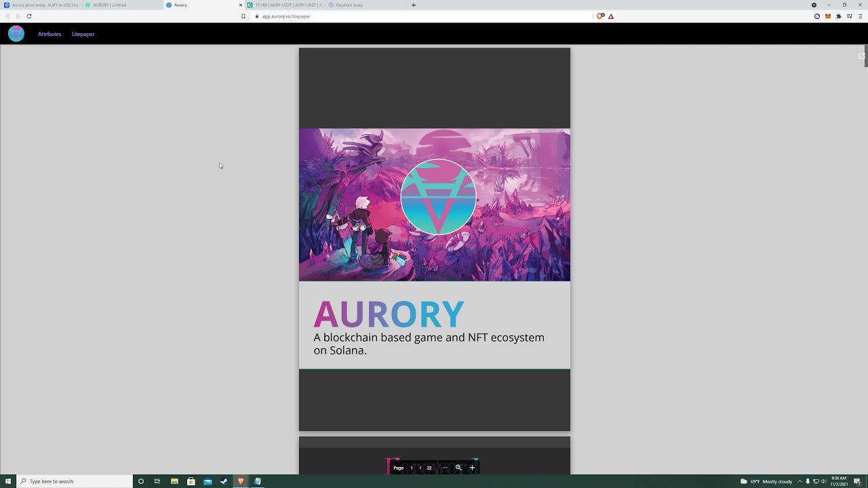The image size is (868, 488).
Task: Open the clock showing 9:36 AM
Action: click(839, 481)
